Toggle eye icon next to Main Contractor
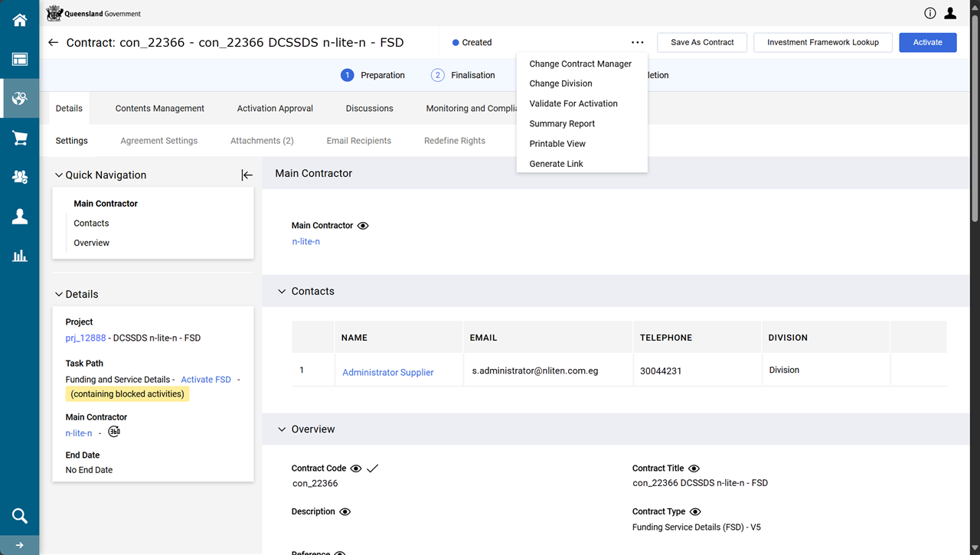 pyautogui.click(x=363, y=226)
